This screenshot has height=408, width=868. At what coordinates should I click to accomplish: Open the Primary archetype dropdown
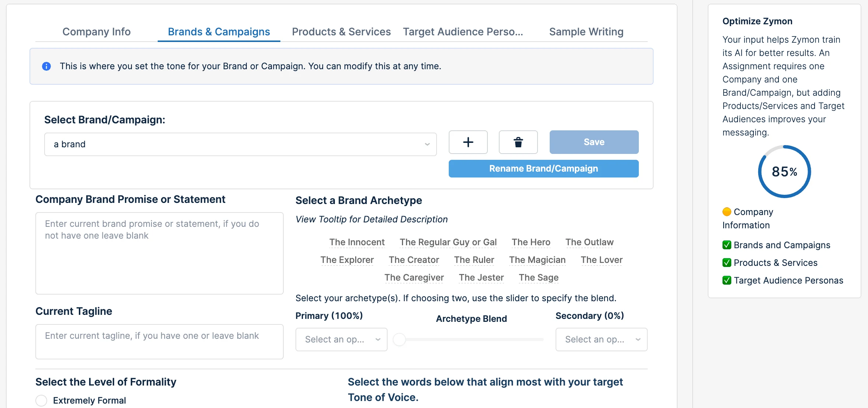[x=341, y=340]
